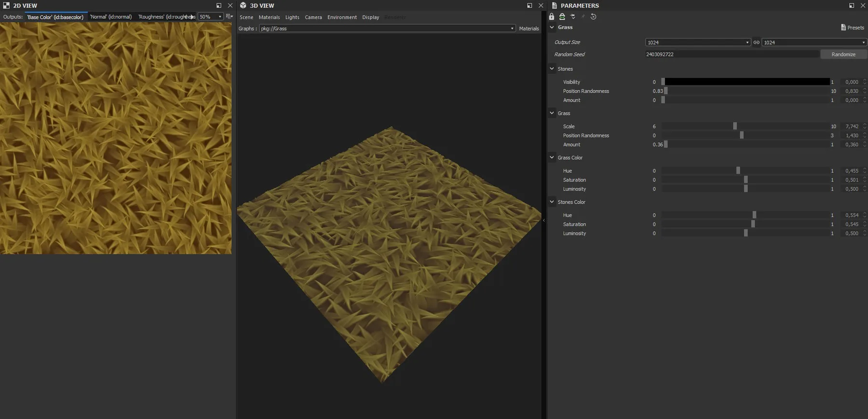
Task: Randomize the random seed
Action: (x=843, y=54)
